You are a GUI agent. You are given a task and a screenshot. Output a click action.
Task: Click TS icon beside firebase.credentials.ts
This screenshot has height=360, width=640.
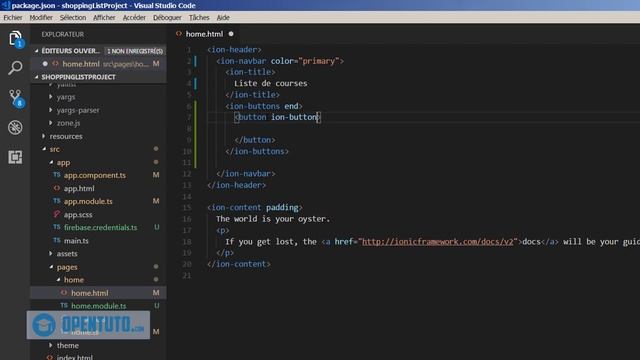point(57,227)
